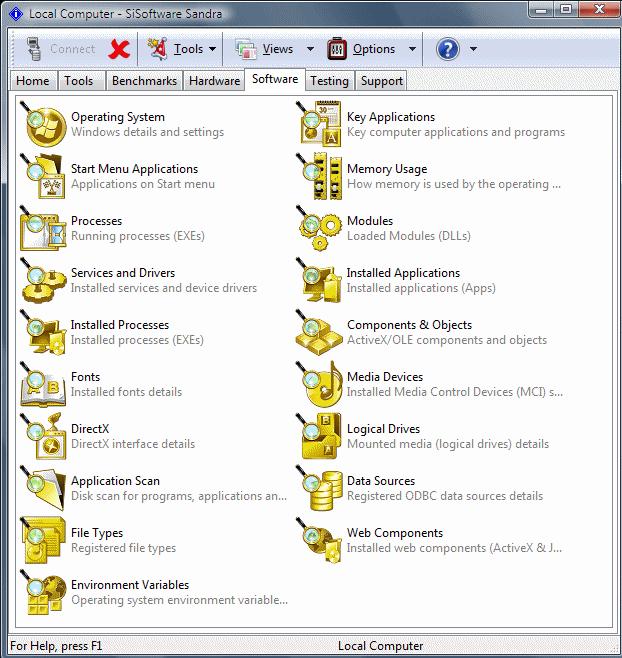
Task: Go to the Support tab
Action: 382,81
